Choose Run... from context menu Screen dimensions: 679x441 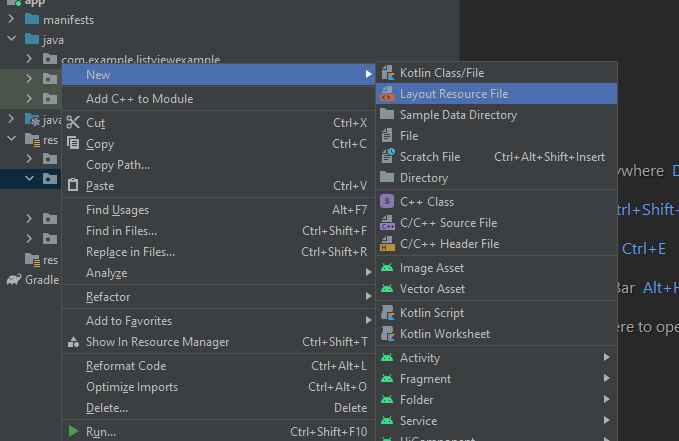tap(218, 431)
